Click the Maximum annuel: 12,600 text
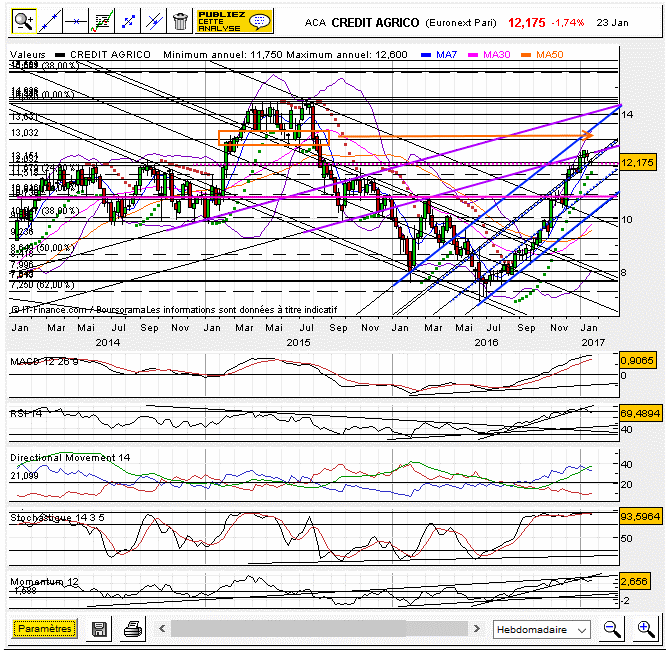 [x=347, y=54]
